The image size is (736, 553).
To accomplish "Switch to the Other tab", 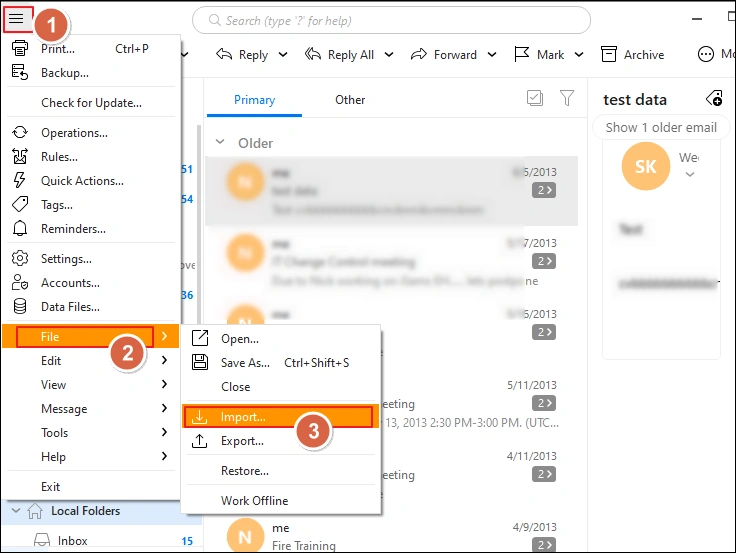I will click(350, 100).
